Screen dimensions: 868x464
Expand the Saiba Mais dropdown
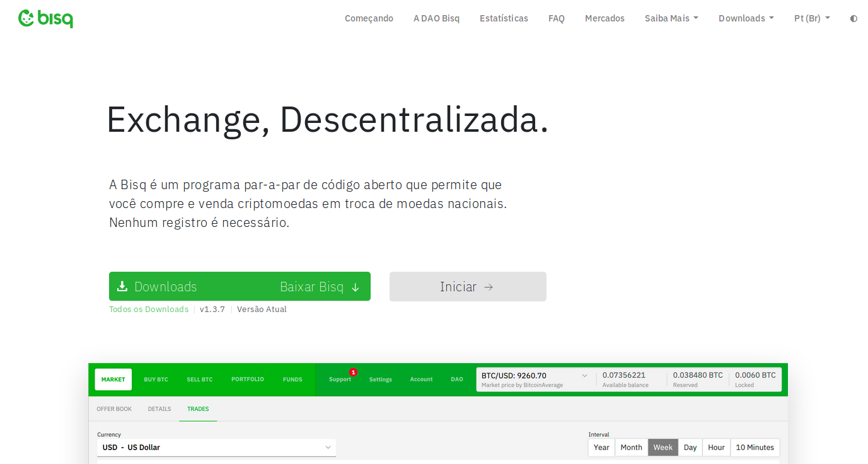click(671, 19)
